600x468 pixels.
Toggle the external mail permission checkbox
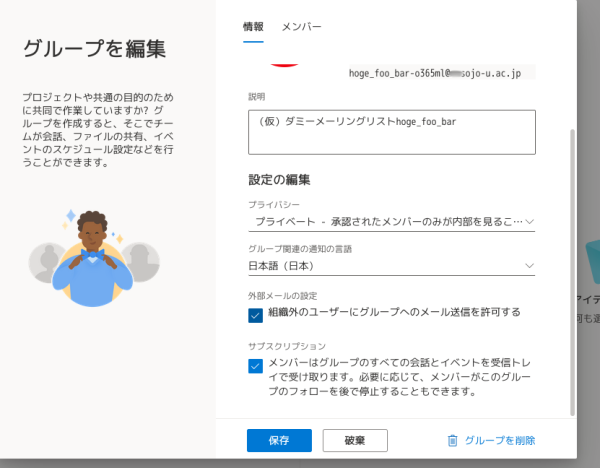click(x=255, y=314)
